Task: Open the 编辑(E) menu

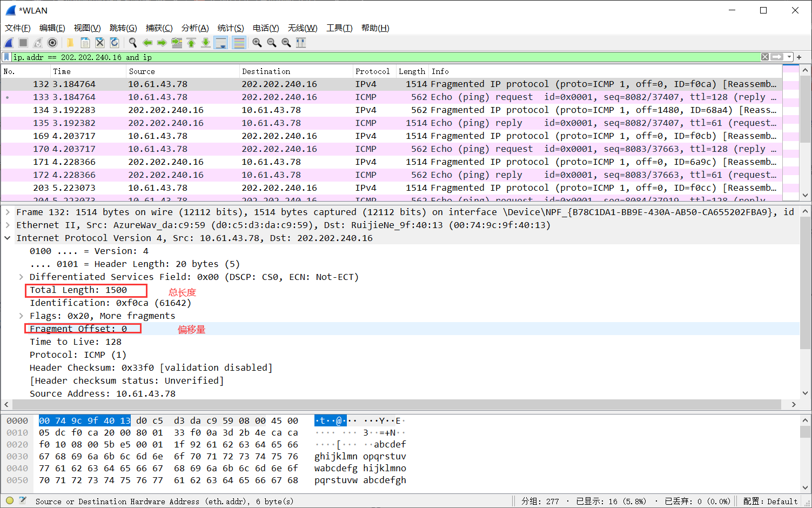Action: (52, 28)
